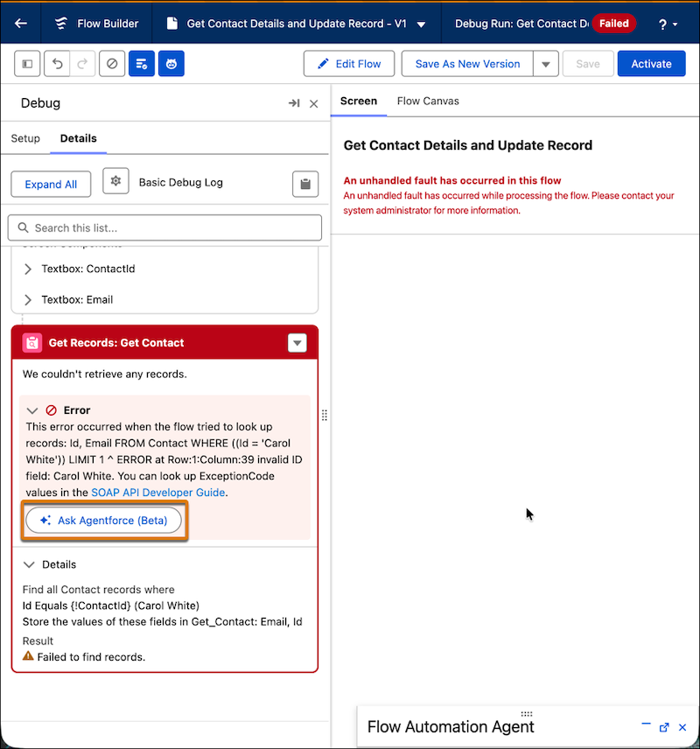Toggle the debug panel toolbar icon
The height and width of the screenshot is (749, 700).
click(x=142, y=64)
